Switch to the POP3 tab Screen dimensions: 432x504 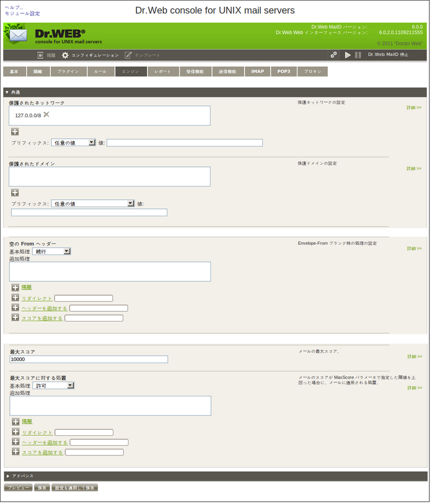click(x=283, y=71)
